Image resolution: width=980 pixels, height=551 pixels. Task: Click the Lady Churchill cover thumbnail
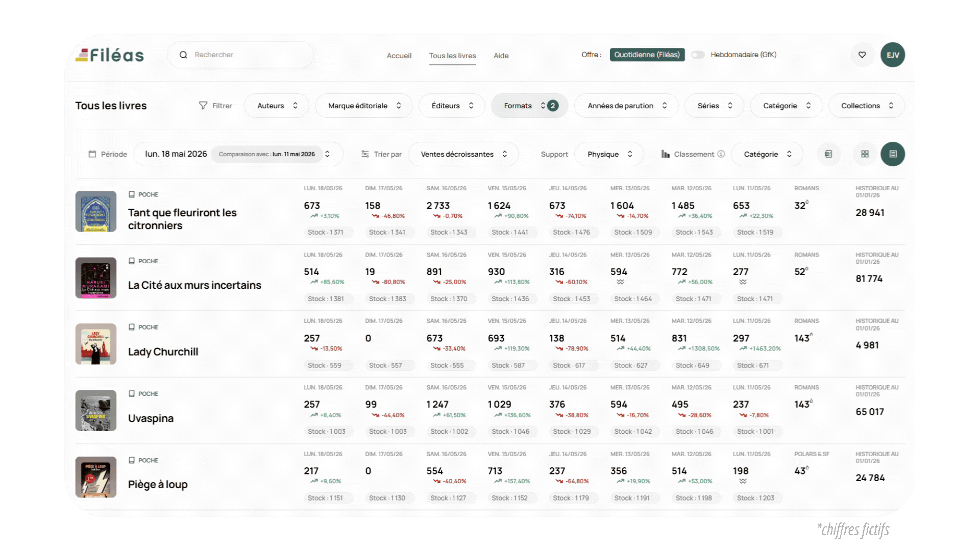(x=96, y=344)
